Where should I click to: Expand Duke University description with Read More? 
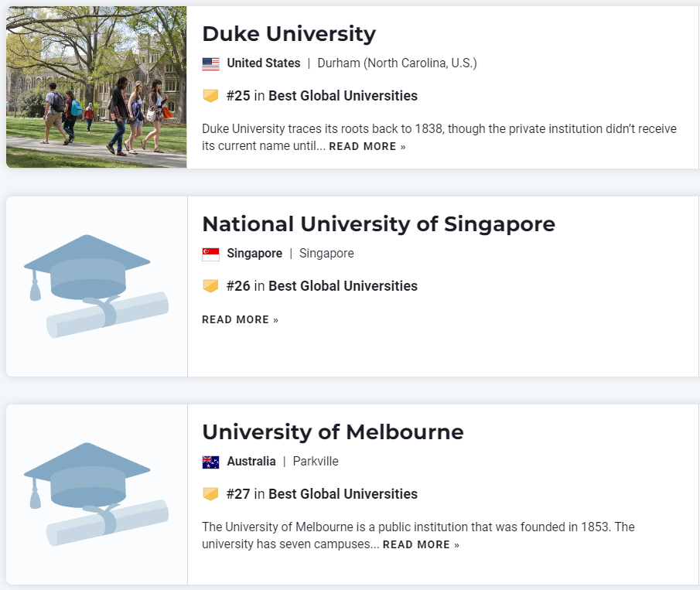tap(367, 147)
